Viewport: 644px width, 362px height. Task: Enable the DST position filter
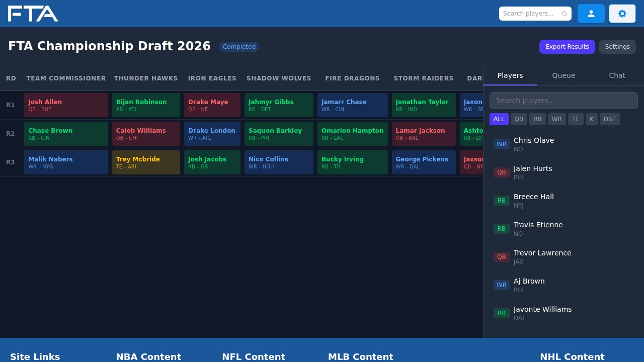click(609, 119)
